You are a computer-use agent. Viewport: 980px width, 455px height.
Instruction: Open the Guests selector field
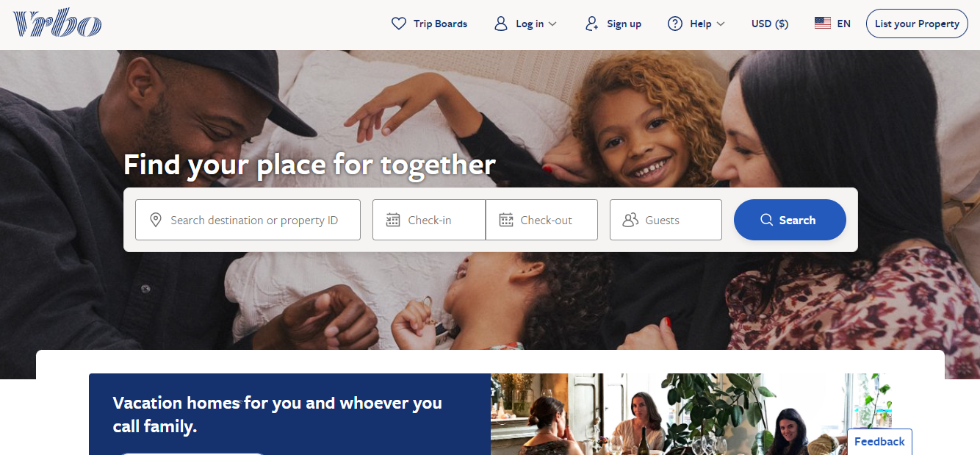[666, 220]
